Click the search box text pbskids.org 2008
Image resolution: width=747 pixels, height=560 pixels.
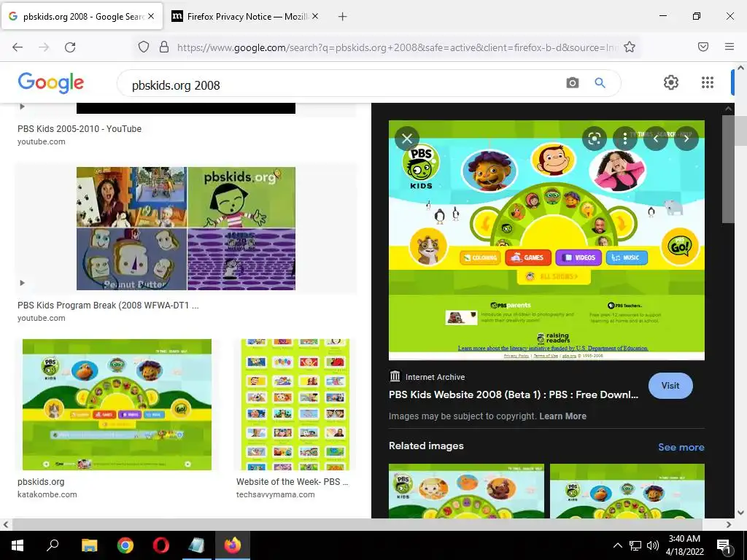point(176,85)
